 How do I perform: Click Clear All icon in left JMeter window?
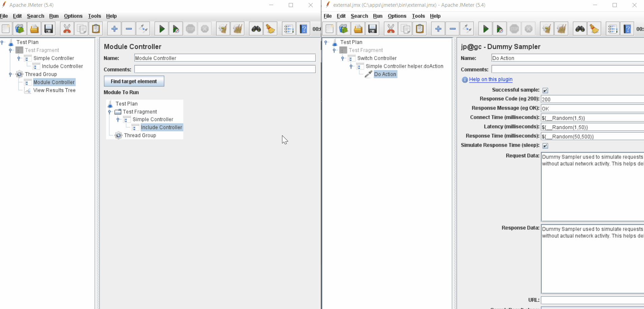237,29
